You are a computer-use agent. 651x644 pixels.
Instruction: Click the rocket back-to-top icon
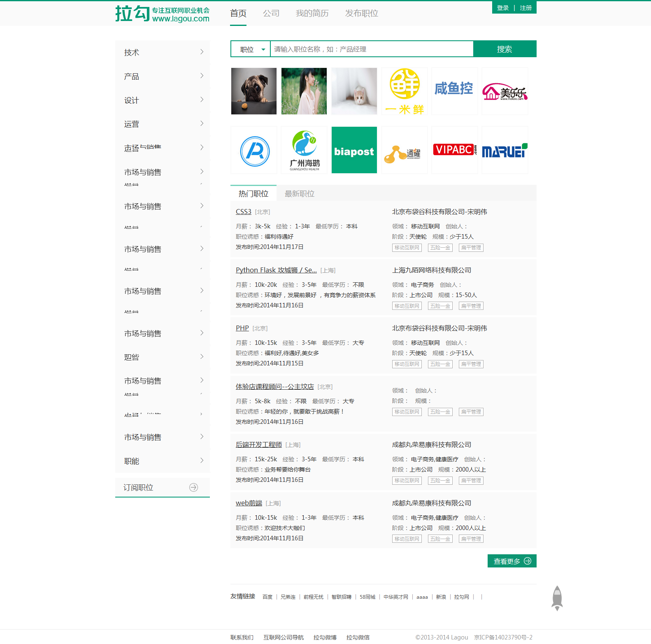point(557,598)
